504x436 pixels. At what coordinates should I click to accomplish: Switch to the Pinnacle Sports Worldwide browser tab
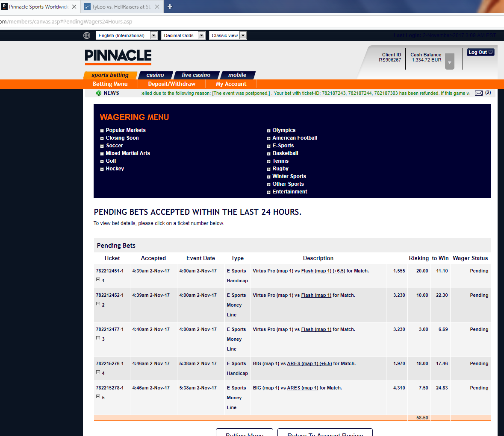pyautogui.click(x=38, y=7)
